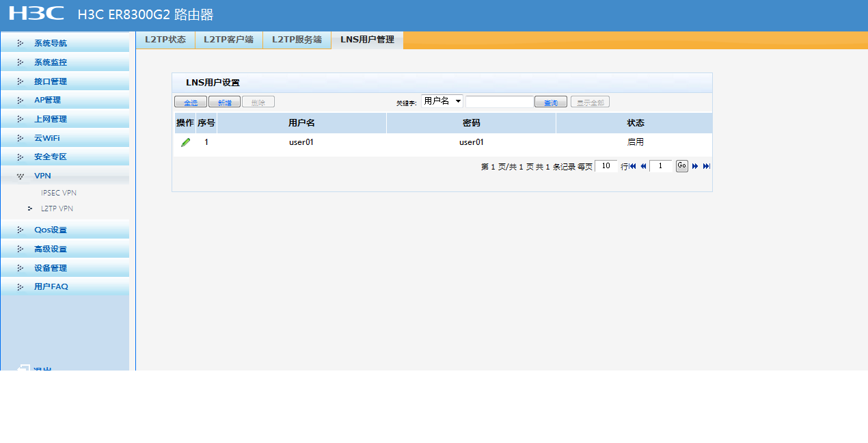Click the 新增 add button
The height and width of the screenshot is (443, 868).
[x=224, y=102]
